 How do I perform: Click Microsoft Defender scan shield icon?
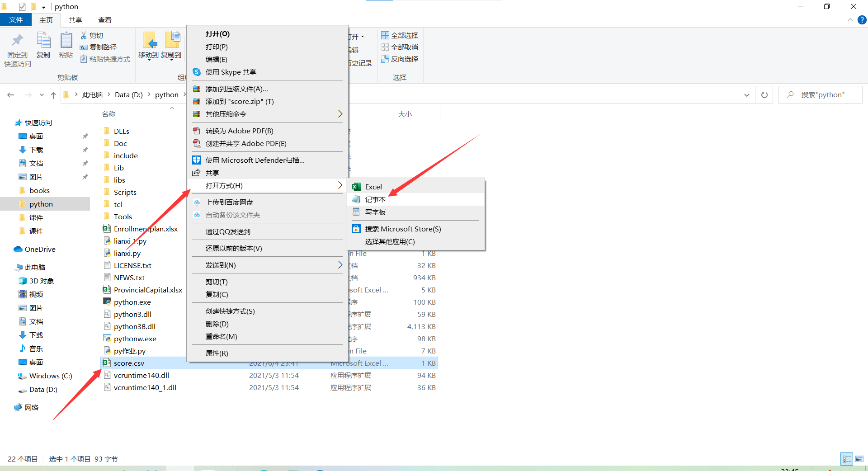[x=197, y=160]
